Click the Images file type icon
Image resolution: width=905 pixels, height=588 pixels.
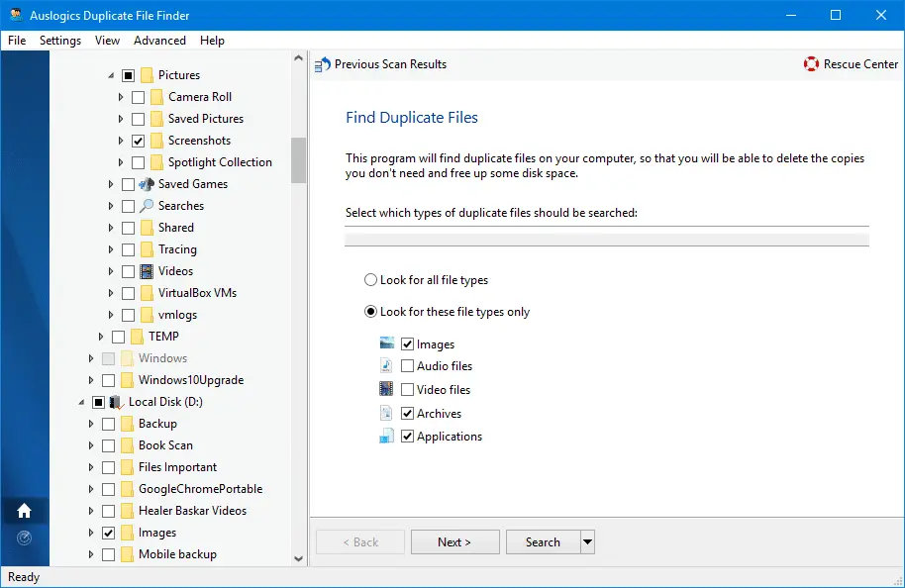pyautogui.click(x=387, y=343)
